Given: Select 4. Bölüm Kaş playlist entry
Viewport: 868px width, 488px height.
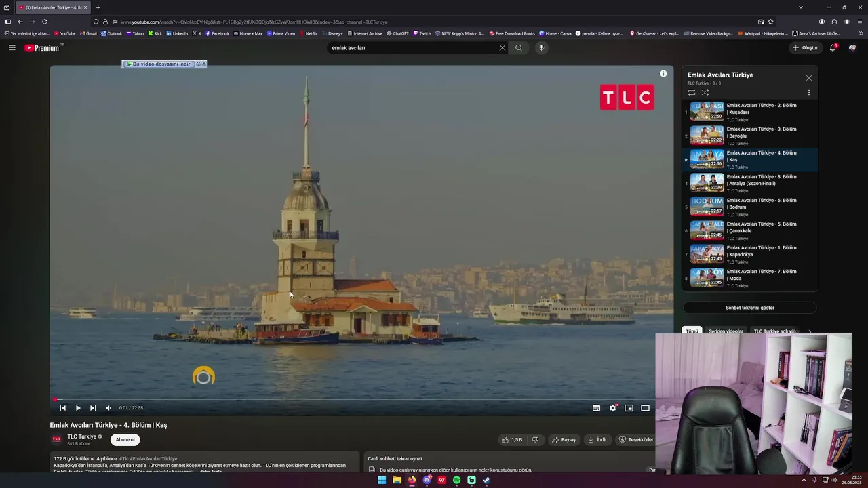Looking at the screenshot, I should pyautogui.click(x=749, y=159).
